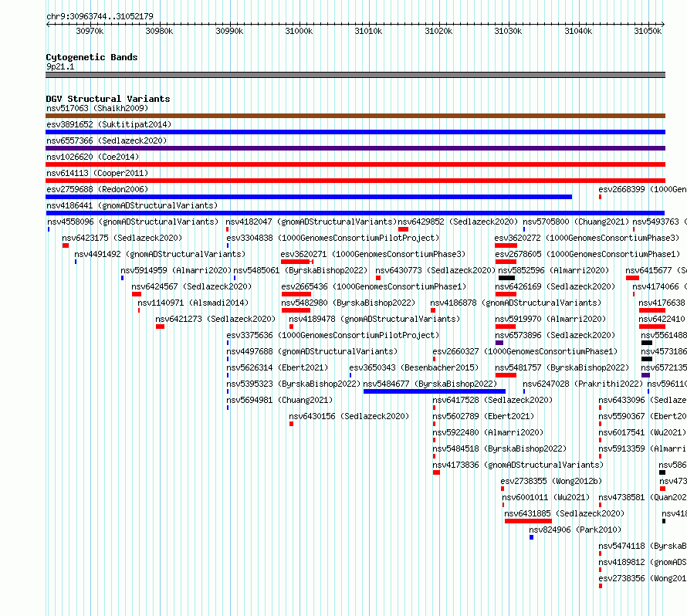
Task: Click the purple nsv6557366 Sedlazeck2020 bar
Action: [355, 148]
